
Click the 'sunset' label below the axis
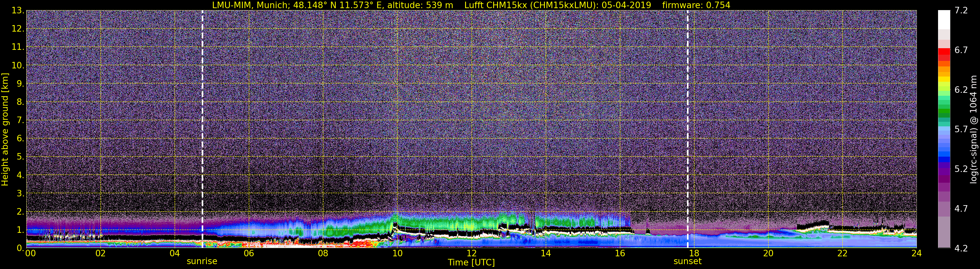click(688, 262)
